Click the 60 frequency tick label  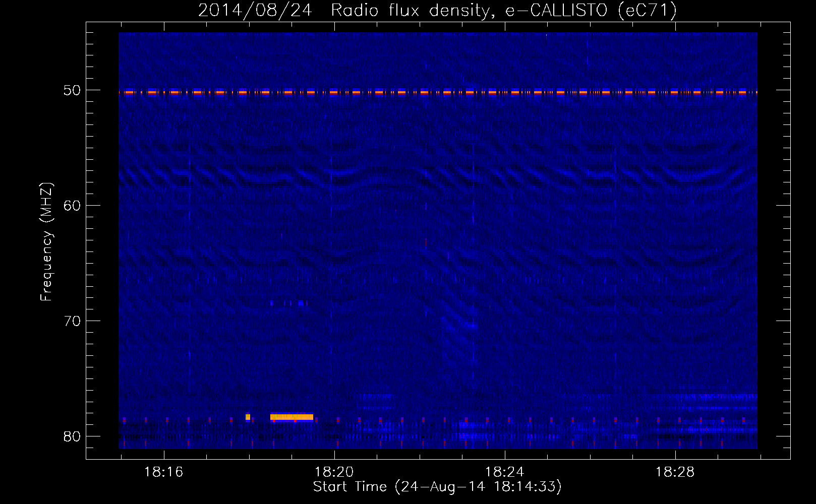72,206
